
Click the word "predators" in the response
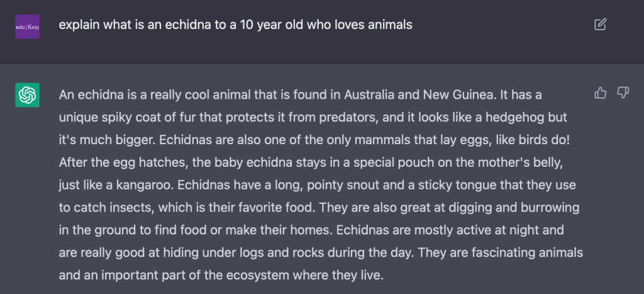[x=347, y=117]
